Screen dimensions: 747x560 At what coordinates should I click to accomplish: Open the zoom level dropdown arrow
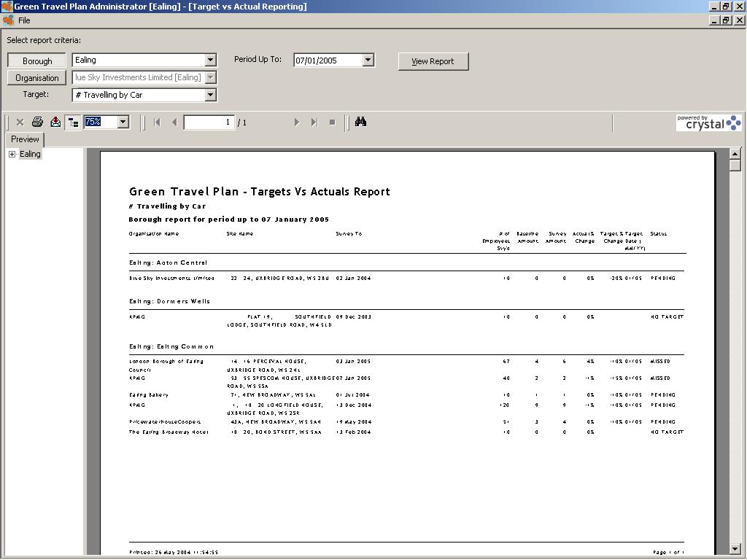point(123,122)
